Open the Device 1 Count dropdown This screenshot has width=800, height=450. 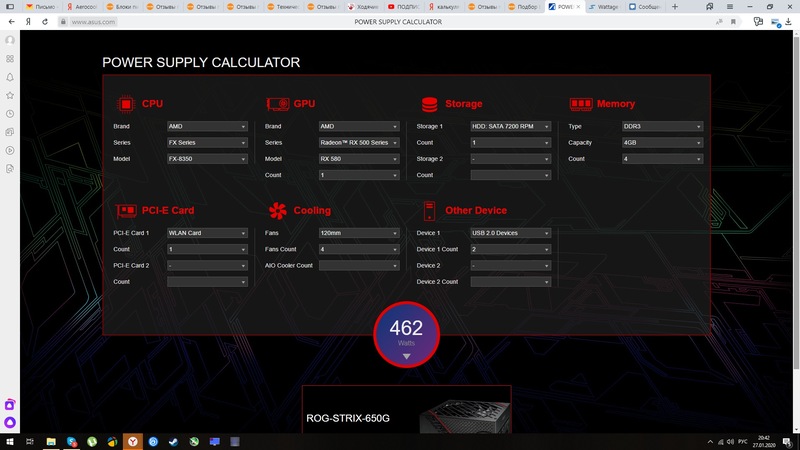pyautogui.click(x=511, y=249)
